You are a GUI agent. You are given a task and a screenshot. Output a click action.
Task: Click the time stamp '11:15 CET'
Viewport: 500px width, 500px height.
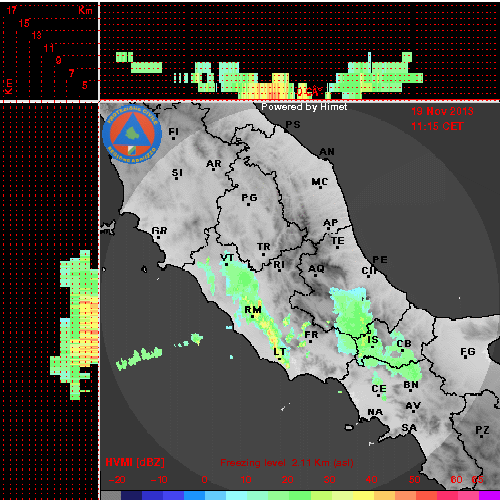pos(437,126)
